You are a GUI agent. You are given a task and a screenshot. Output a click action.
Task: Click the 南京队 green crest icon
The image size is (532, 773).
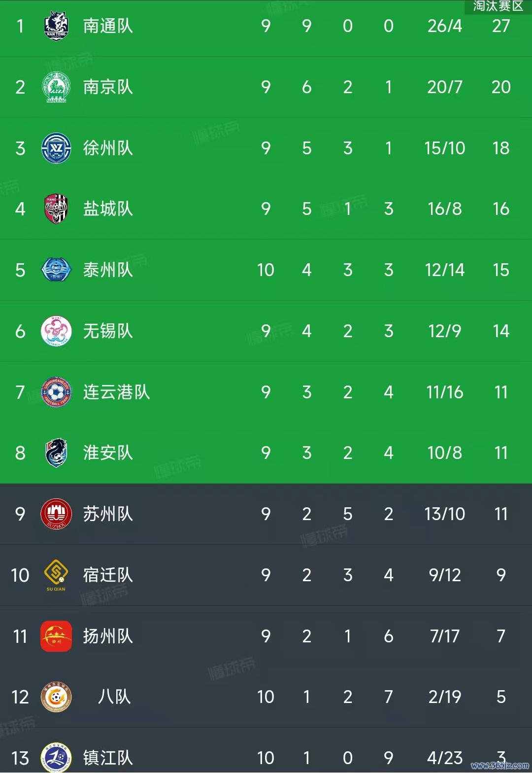(56, 87)
